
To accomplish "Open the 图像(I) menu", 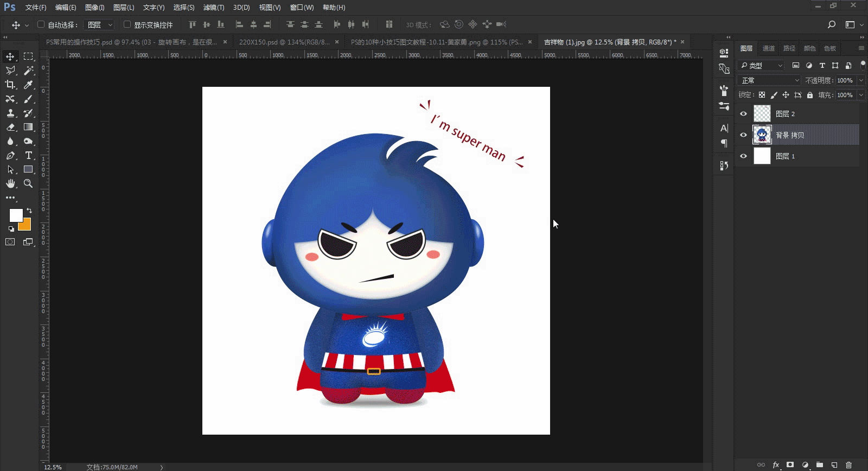I will coord(95,8).
